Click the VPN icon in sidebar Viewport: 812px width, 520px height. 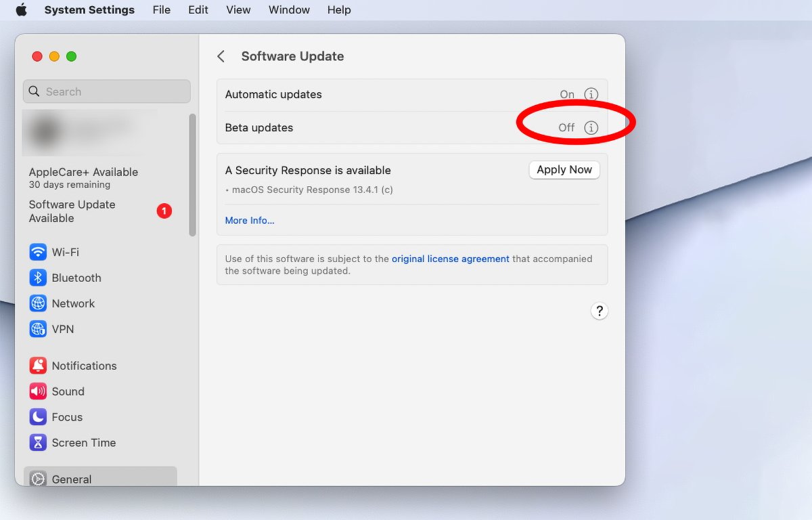point(38,329)
